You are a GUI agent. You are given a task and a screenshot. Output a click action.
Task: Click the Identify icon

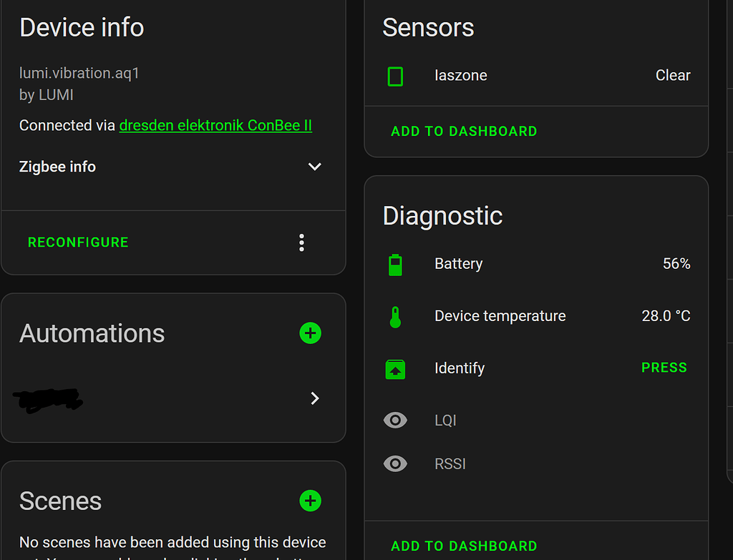(395, 368)
